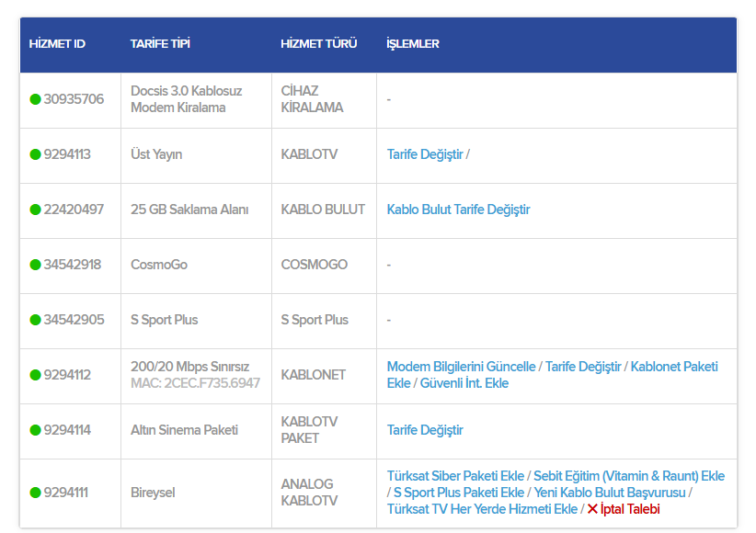
Task: Click the MAC: 2CEC.F735.6947 text
Action: 195,383
